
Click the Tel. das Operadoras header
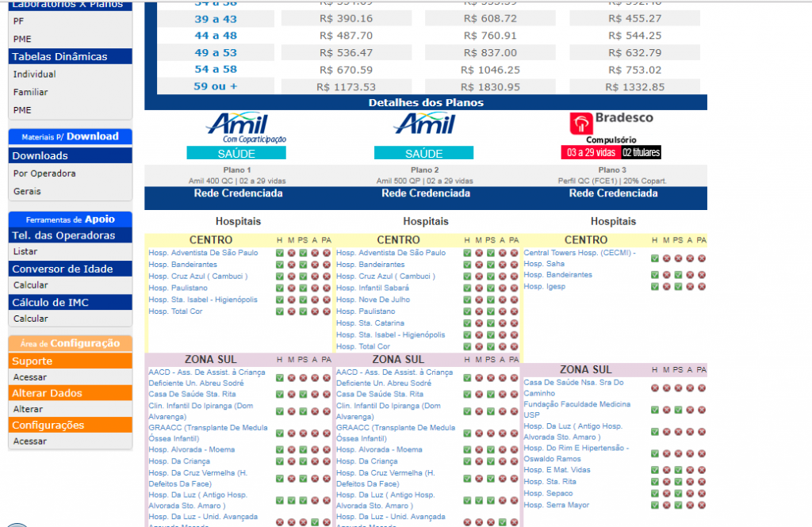pos(71,235)
